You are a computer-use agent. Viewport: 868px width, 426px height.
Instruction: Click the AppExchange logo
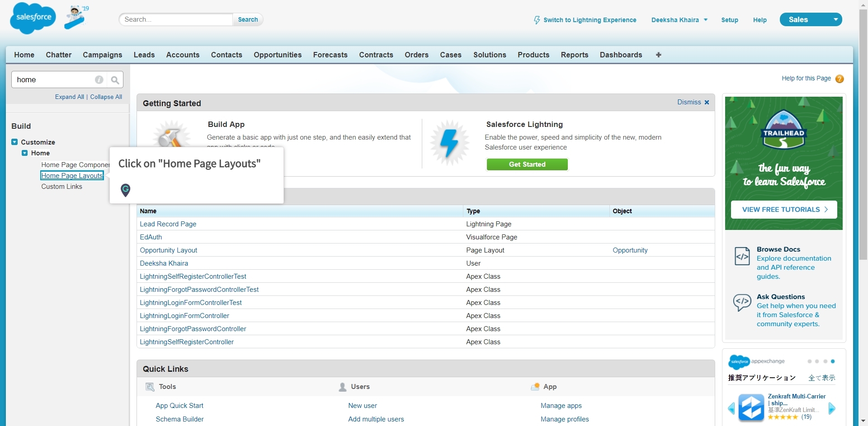[x=756, y=361]
